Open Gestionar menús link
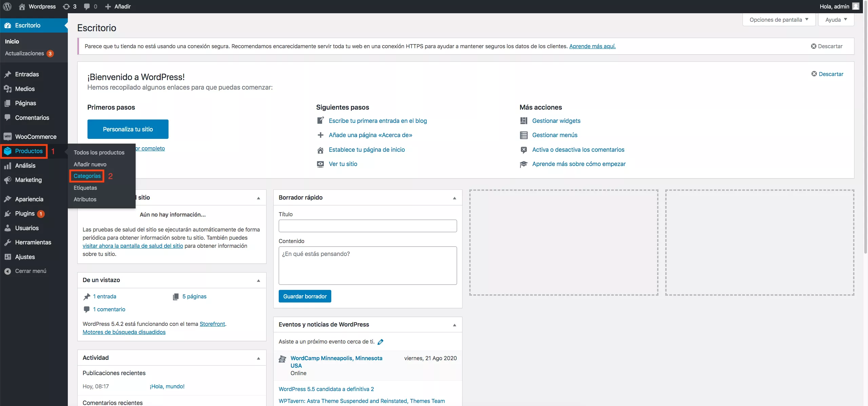 pos(555,135)
